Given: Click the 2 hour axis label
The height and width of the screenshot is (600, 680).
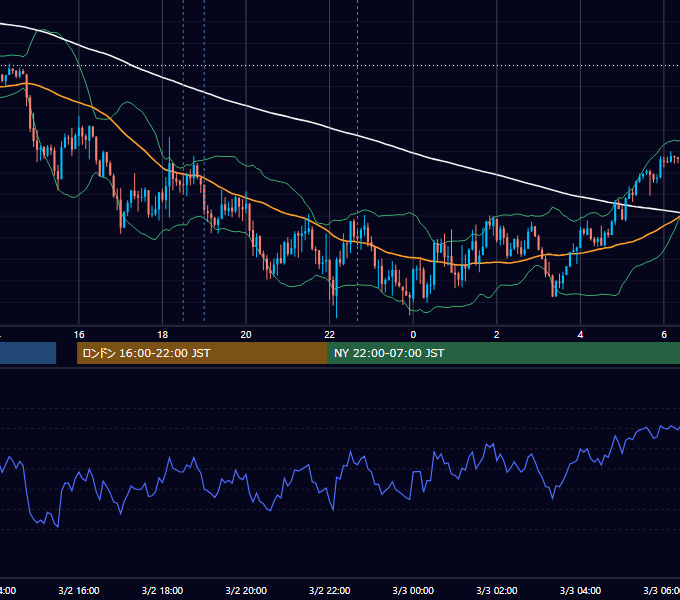Looking at the screenshot, I should pos(497,335).
